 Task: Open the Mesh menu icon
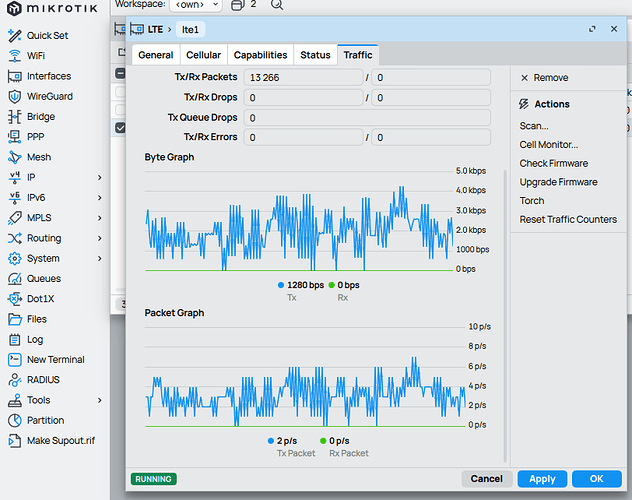(x=15, y=157)
